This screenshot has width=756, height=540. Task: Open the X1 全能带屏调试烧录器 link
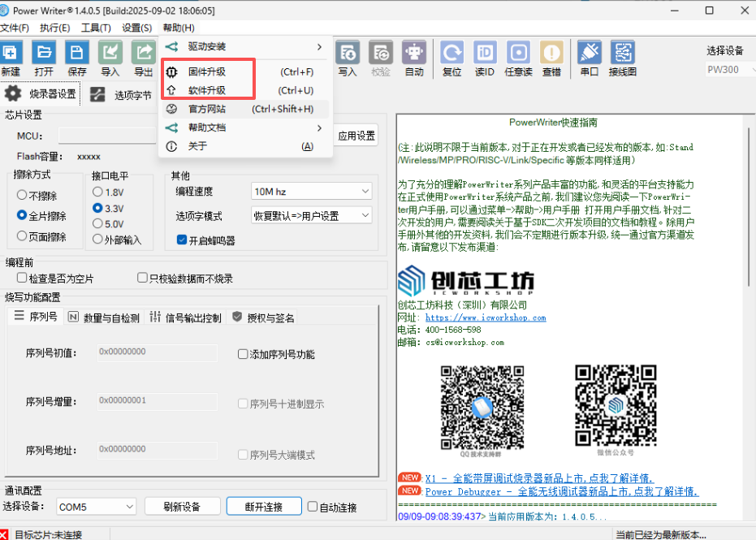(539, 478)
